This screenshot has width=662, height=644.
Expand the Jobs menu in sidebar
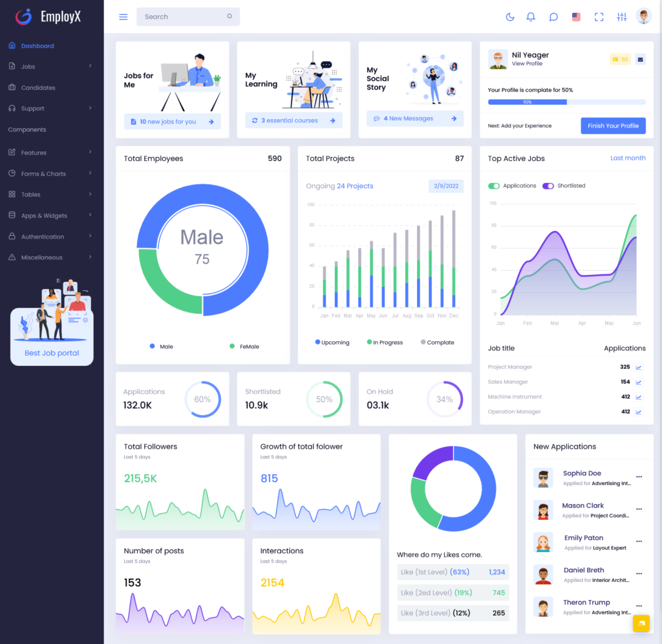click(52, 67)
